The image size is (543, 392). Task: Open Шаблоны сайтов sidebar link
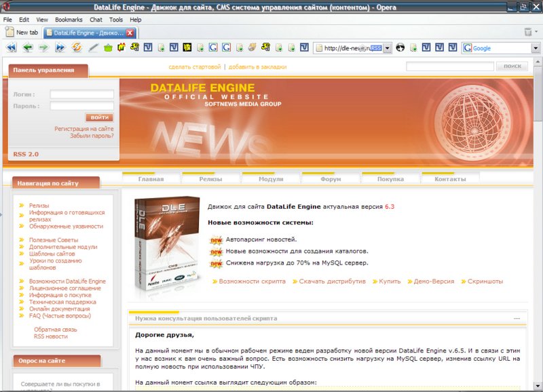tap(52, 254)
